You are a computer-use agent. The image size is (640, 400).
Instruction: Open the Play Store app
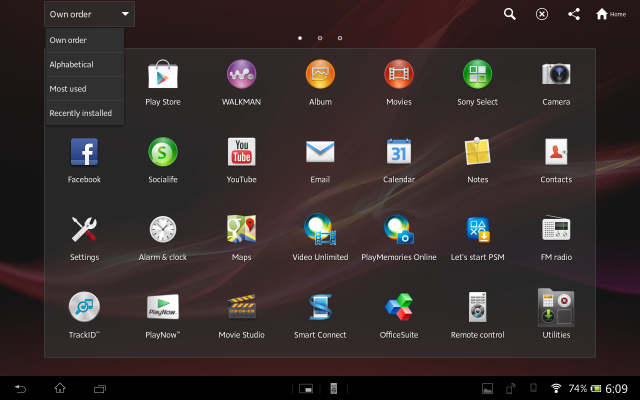click(x=163, y=83)
